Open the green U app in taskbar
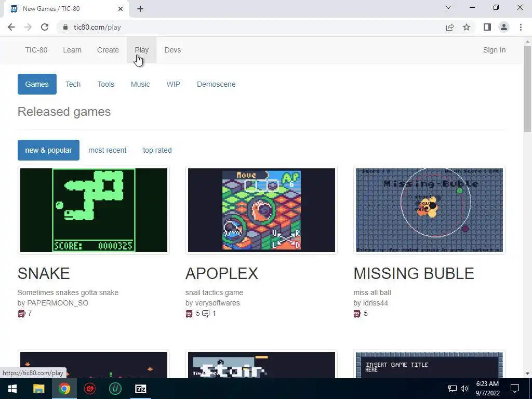This screenshot has height=399, width=532. tap(115, 389)
